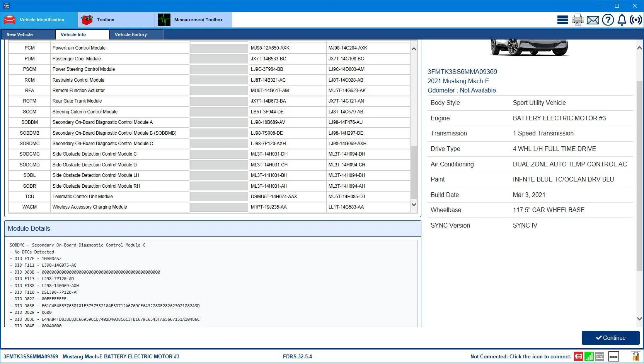Open the hamburger menu icon
Image resolution: width=644 pixels, height=363 pixels.
tap(562, 20)
